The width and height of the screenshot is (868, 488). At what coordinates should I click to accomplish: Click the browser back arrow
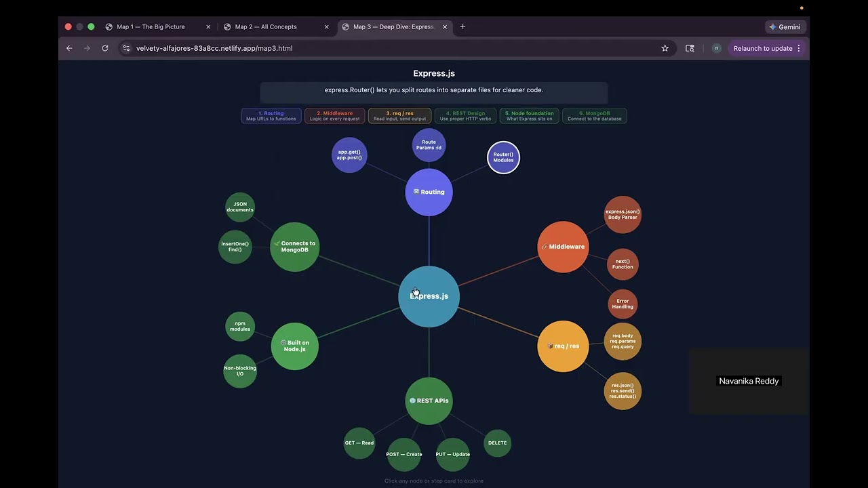click(x=69, y=48)
